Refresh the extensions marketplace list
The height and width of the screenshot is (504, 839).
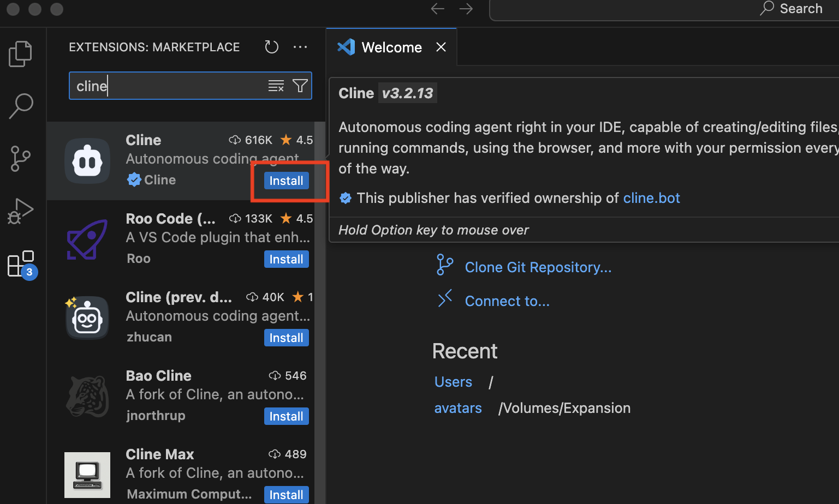(x=271, y=47)
